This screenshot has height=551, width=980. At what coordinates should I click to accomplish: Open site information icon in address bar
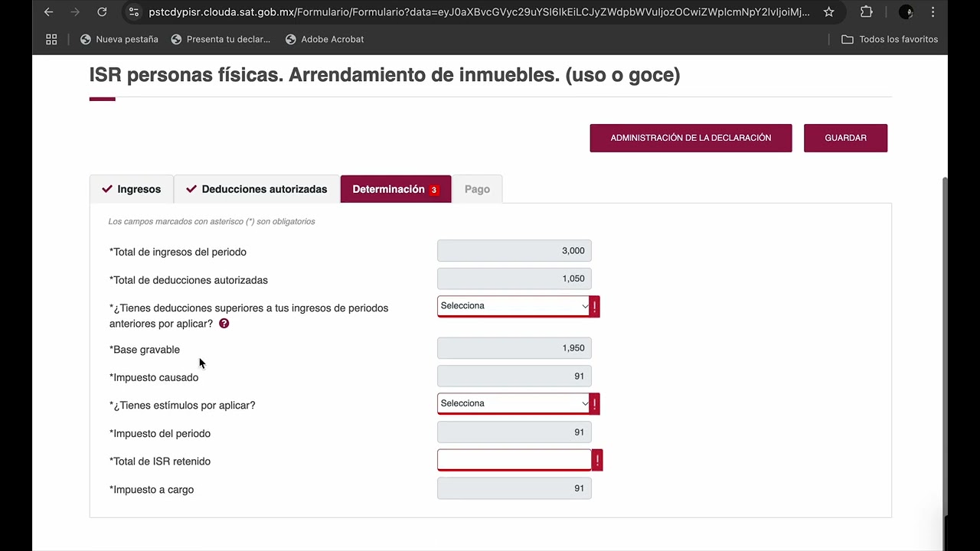134,12
